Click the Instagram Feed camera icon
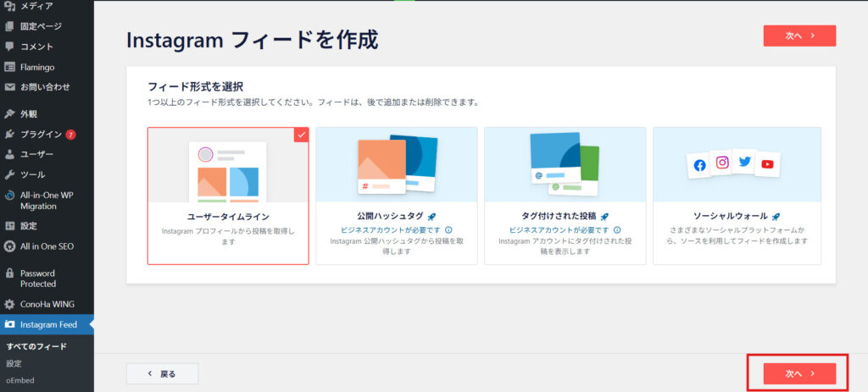 (9, 324)
